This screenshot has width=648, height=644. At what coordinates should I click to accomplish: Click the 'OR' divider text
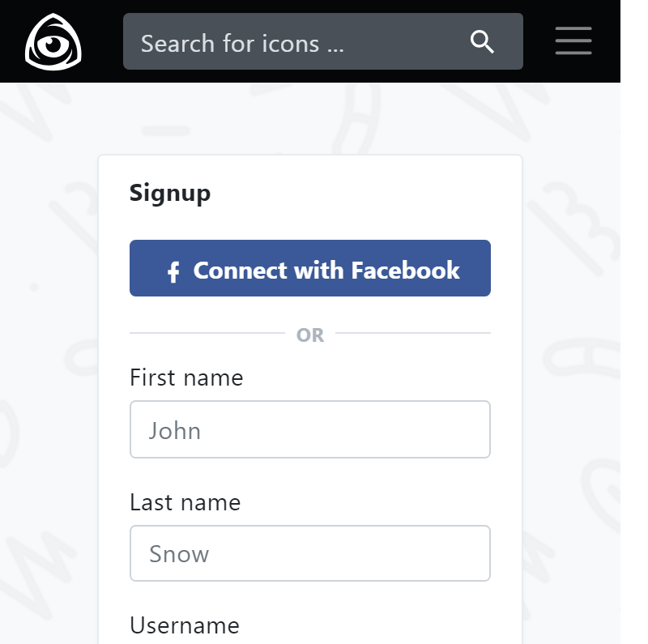[x=310, y=335]
